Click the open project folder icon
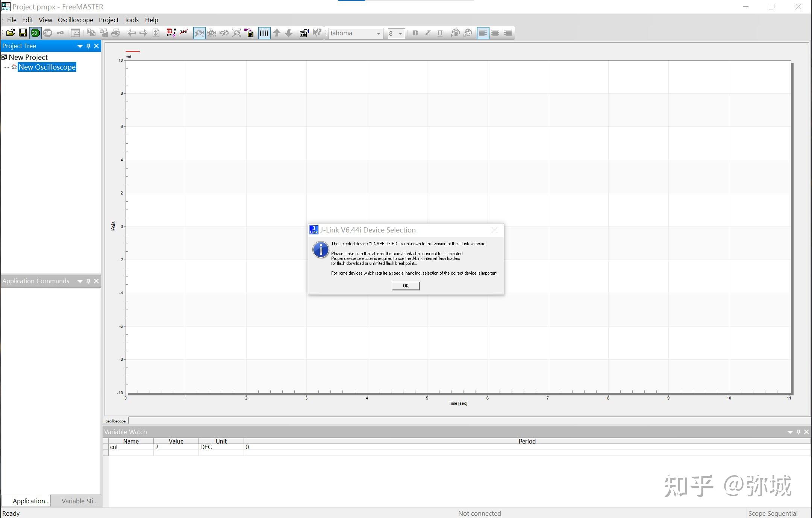Image resolution: width=812 pixels, height=518 pixels. pyautogui.click(x=11, y=33)
